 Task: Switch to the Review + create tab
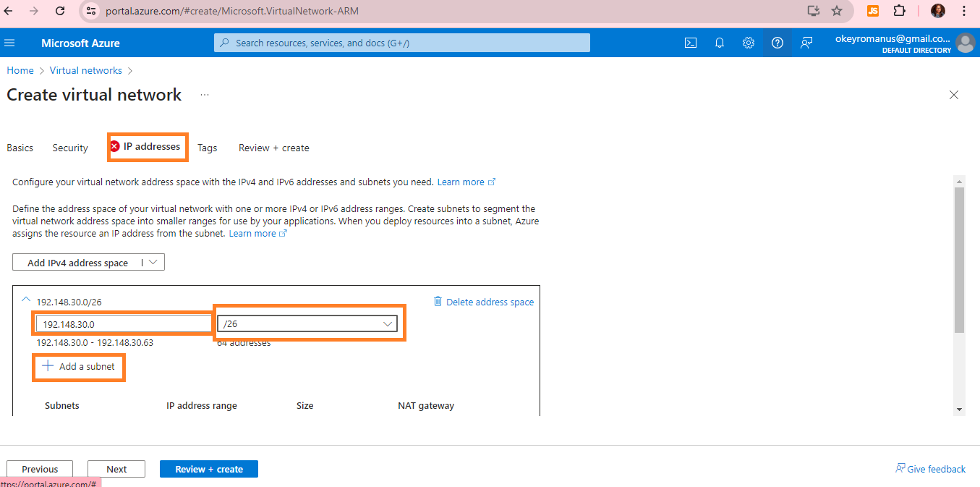(x=274, y=148)
